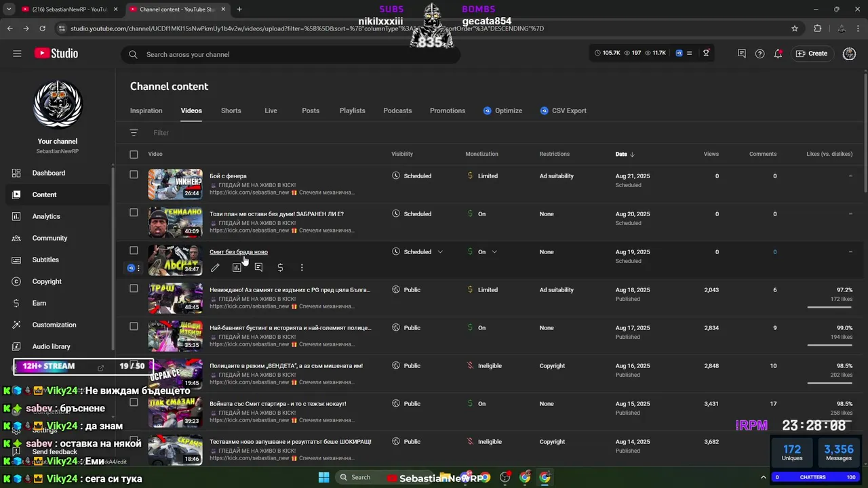Image resolution: width=868 pixels, height=488 pixels.
Task: Open Analytics icon for Смит без брада ново
Action: 237,268
